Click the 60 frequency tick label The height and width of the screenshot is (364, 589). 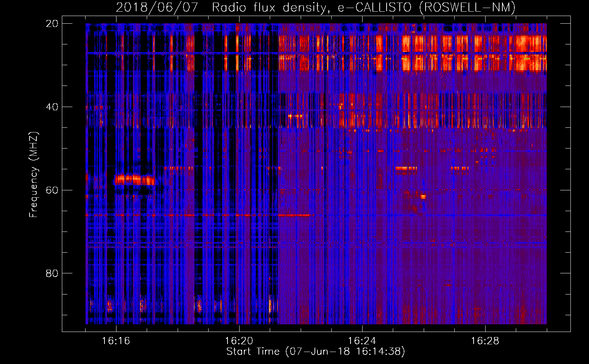[52, 190]
